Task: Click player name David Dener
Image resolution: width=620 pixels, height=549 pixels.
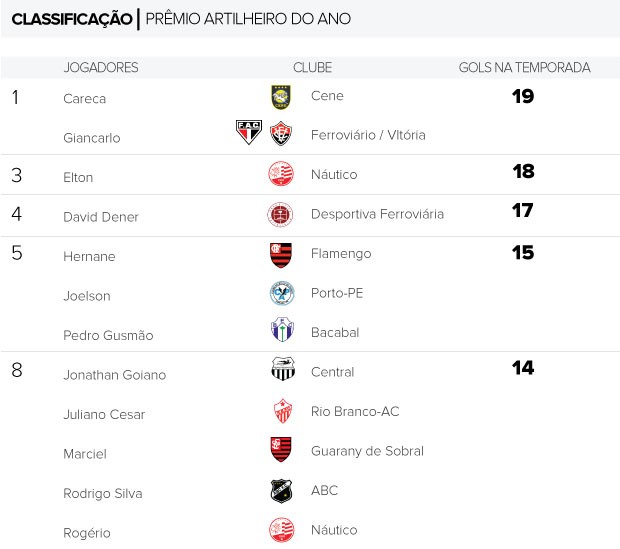Action: click(101, 217)
